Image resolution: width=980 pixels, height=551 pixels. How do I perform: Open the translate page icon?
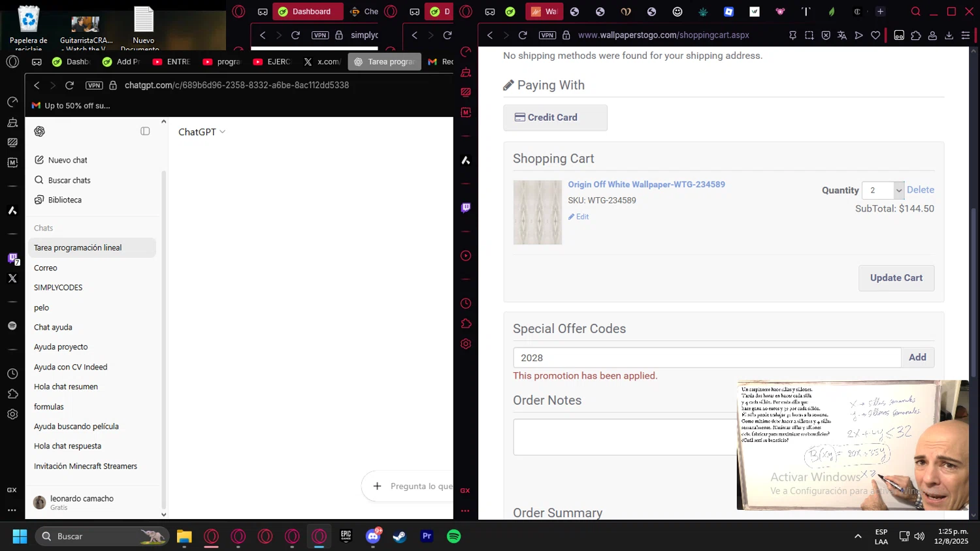(x=842, y=35)
